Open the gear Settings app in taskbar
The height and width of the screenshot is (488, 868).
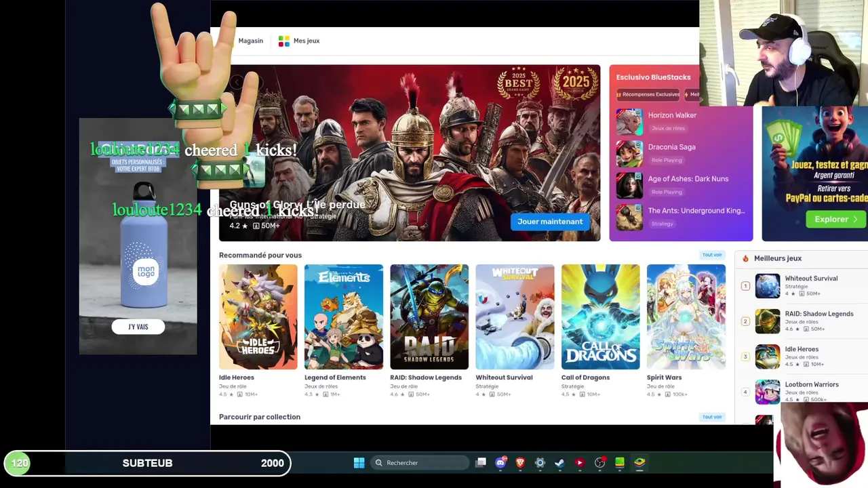click(x=540, y=463)
